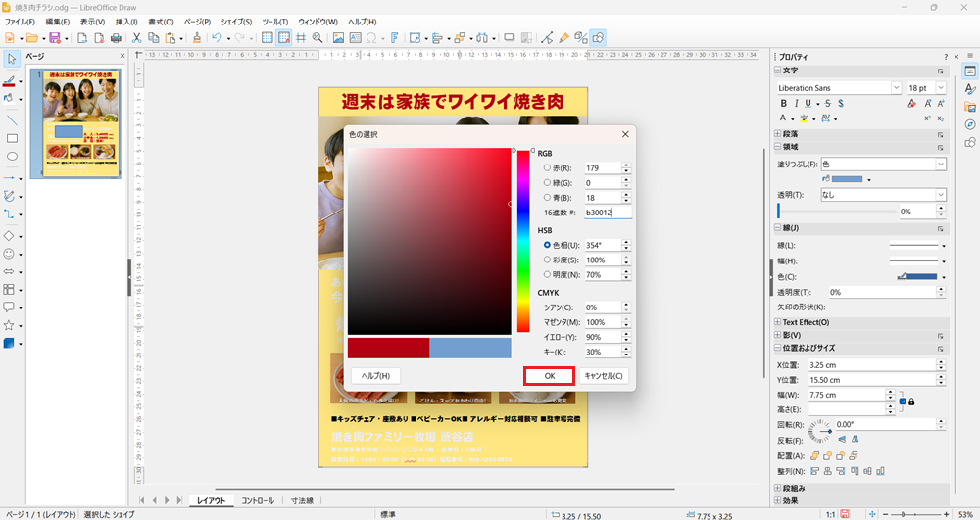The width and height of the screenshot is (980, 520).
Task: Open the 18 pt font size dropdown
Action: point(941,88)
